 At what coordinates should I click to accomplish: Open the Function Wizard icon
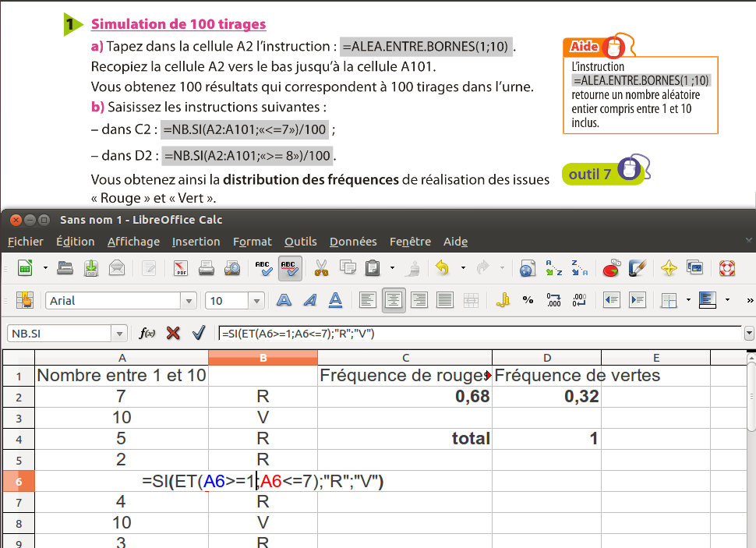point(147,334)
